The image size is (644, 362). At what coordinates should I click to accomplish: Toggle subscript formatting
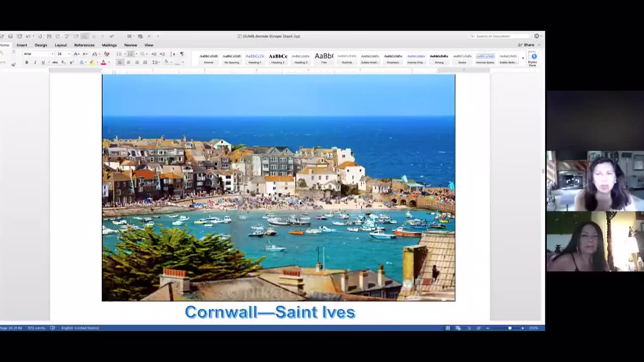pyautogui.click(x=63, y=62)
